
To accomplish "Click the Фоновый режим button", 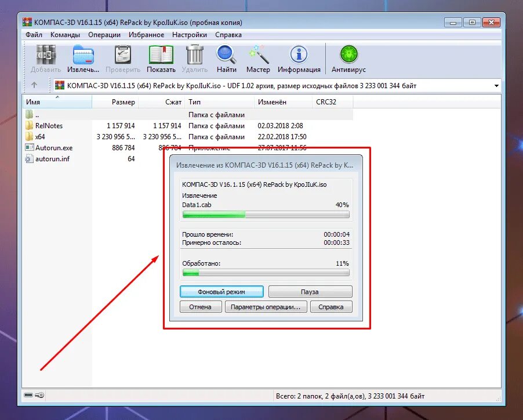I will tap(221, 292).
